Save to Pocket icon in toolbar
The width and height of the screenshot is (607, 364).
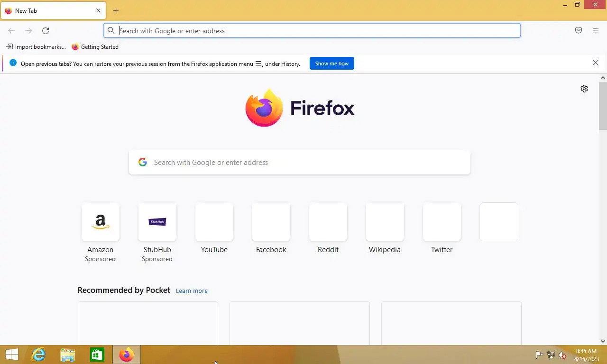[x=579, y=31]
